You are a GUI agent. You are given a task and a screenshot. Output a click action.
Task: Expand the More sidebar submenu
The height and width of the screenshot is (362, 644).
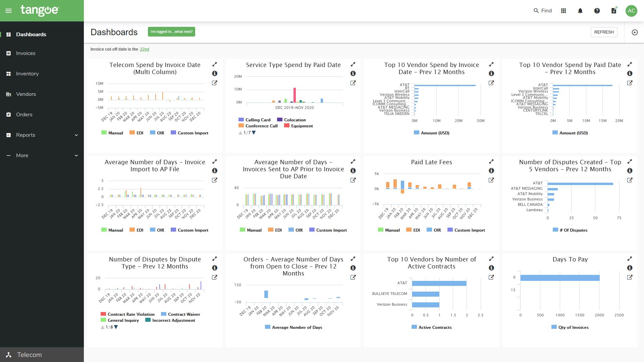76,156
